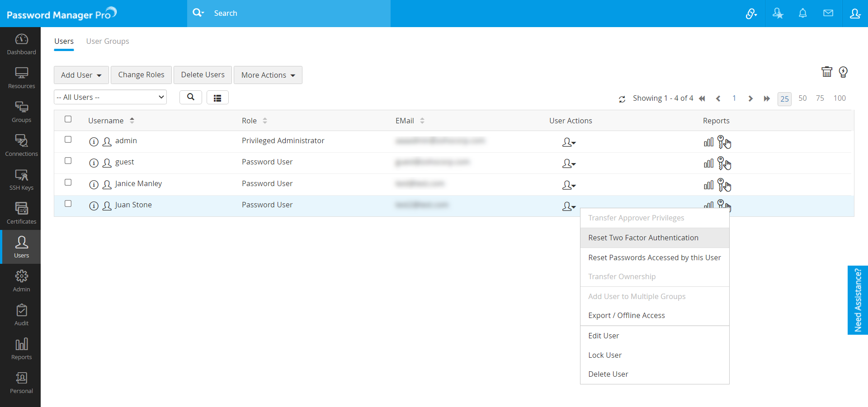868x407 pixels.
Task: Open the My Account profile icon
Action: 855,14
